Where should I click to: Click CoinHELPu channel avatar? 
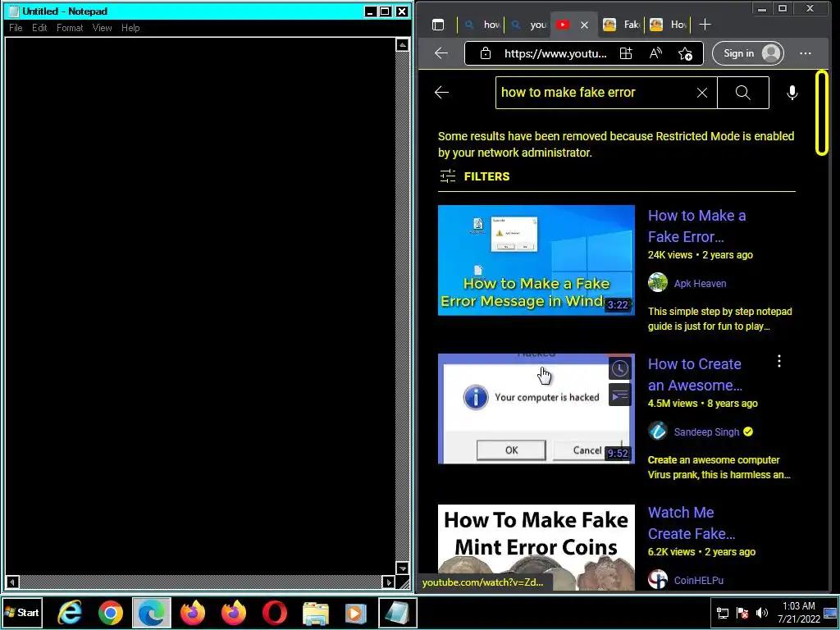657,579
